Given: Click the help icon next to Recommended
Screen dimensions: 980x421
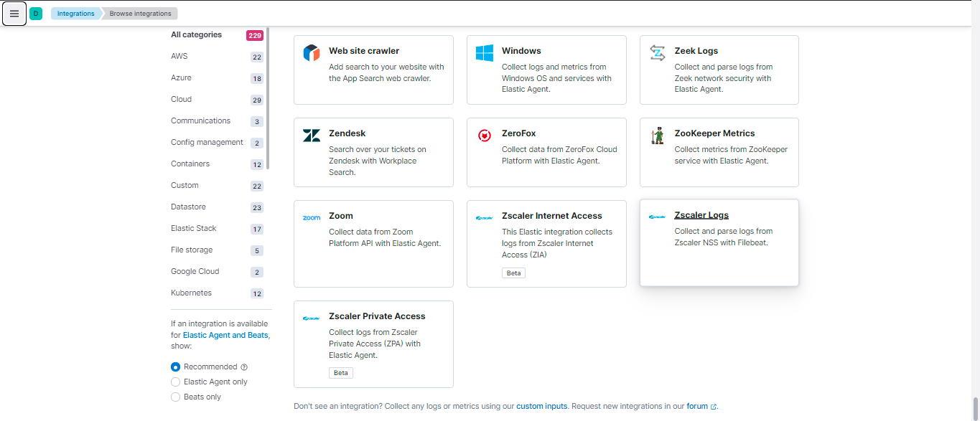Looking at the screenshot, I should coord(244,367).
